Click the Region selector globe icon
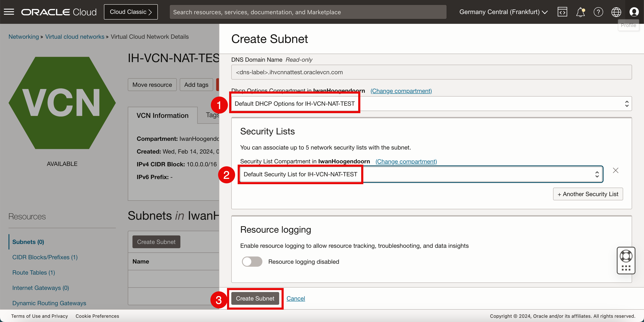Screen dimensions: 644x322 click(616, 12)
